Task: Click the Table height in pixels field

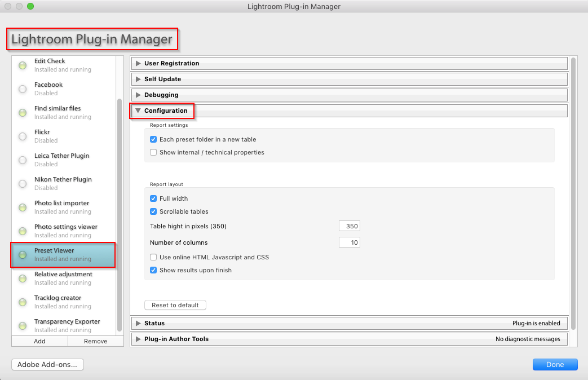Action: click(349, 226)
